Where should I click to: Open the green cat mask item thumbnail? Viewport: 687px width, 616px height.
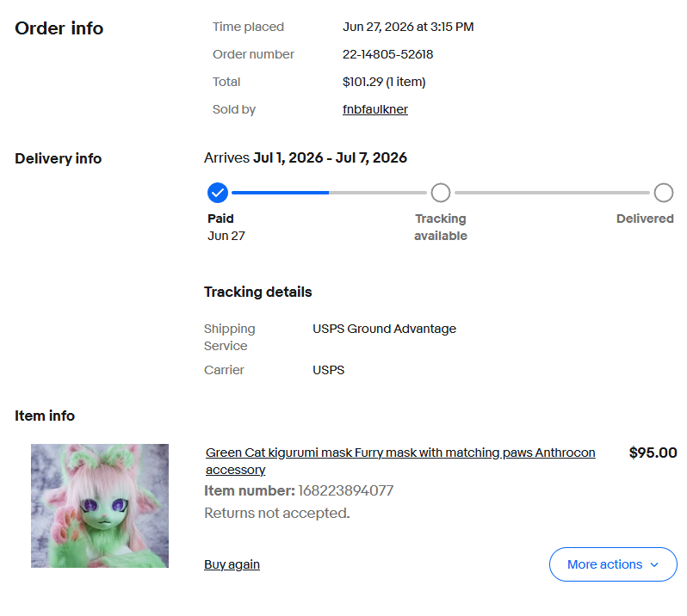tap(100, 506)
